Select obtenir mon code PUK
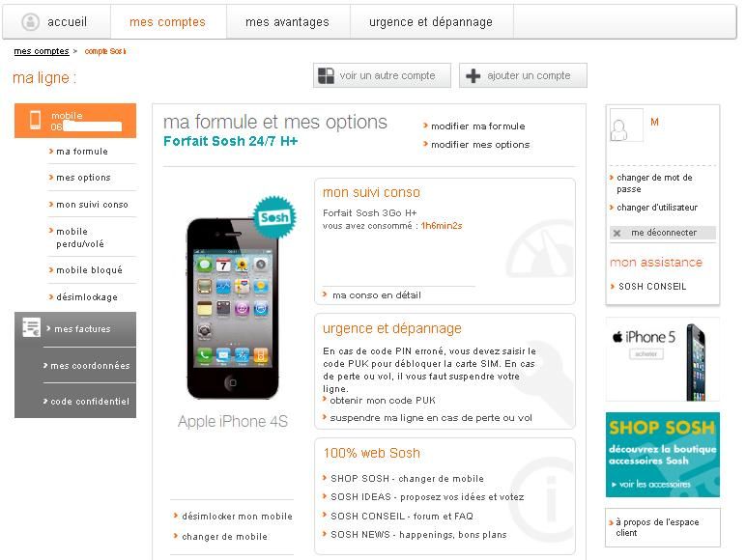The width and height of the screenshot is (746, 560). pyautogui.click(x=383, y=401)
